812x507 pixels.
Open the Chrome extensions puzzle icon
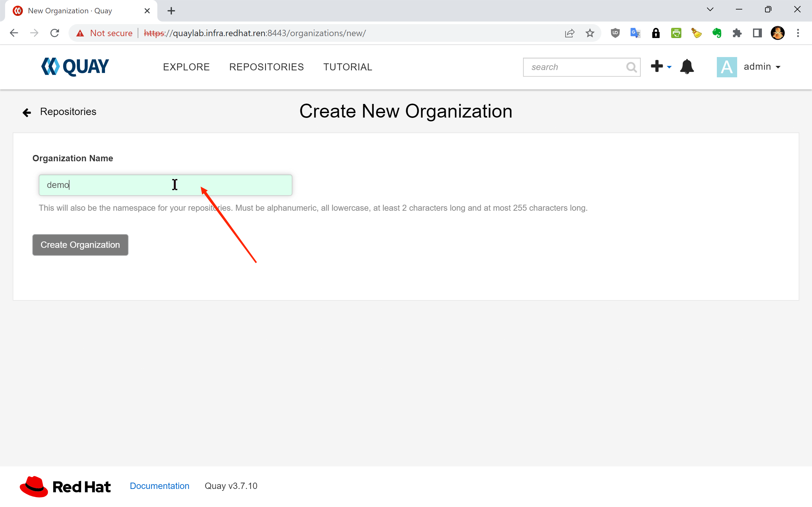pos(737,33)
